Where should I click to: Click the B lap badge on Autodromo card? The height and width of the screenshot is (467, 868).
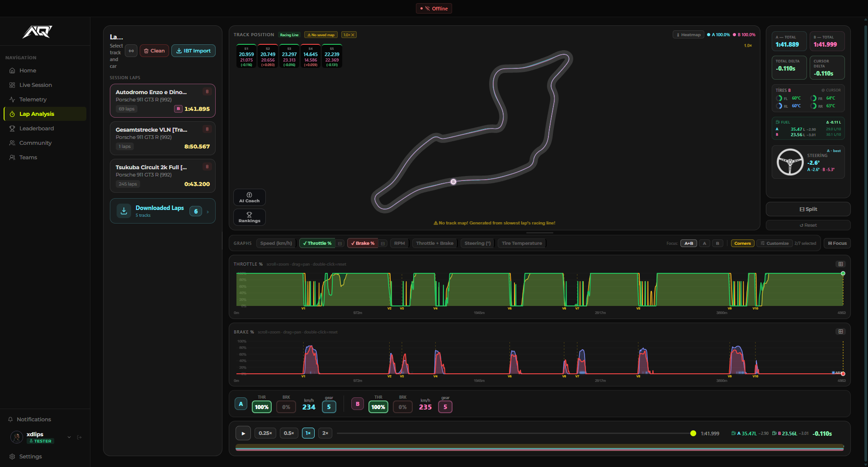pos(179,109)
